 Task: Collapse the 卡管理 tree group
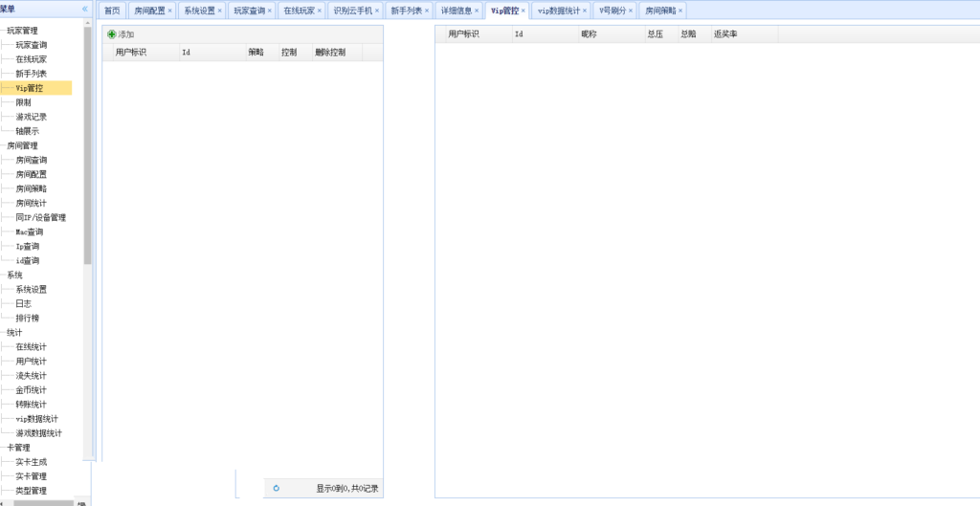click(18, 448)
